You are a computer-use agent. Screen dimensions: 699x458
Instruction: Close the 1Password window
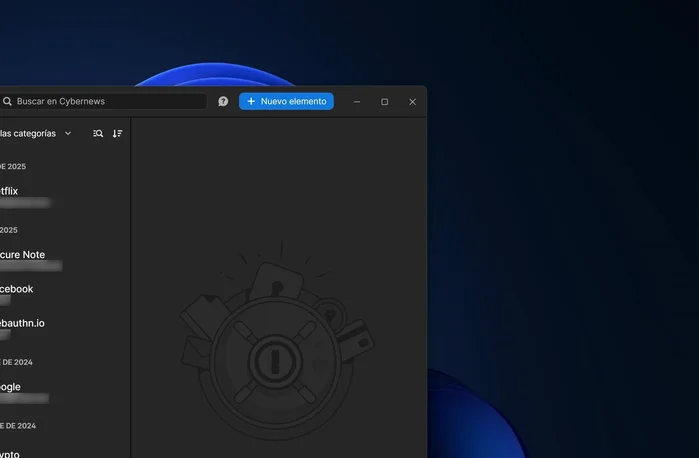click(412, 101)
